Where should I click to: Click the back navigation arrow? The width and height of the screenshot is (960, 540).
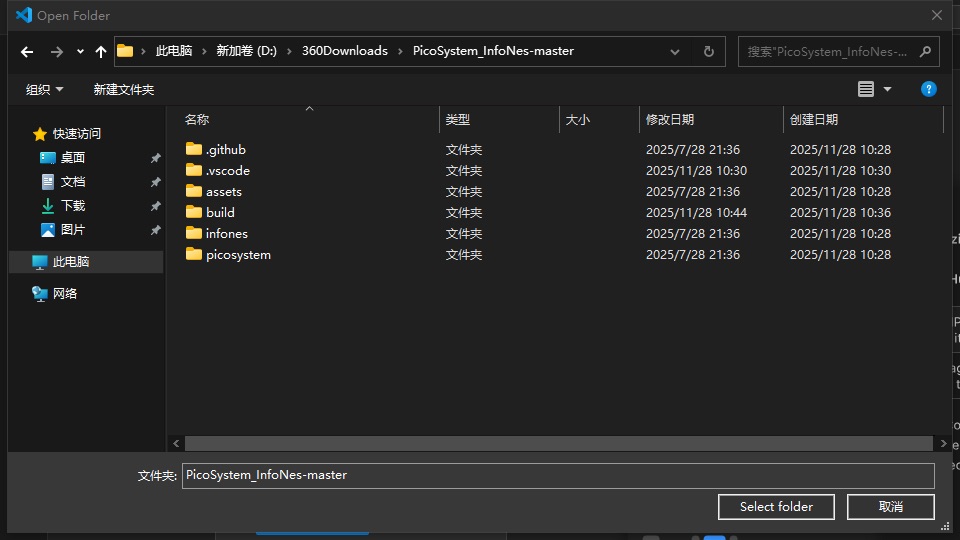(27, 52)
